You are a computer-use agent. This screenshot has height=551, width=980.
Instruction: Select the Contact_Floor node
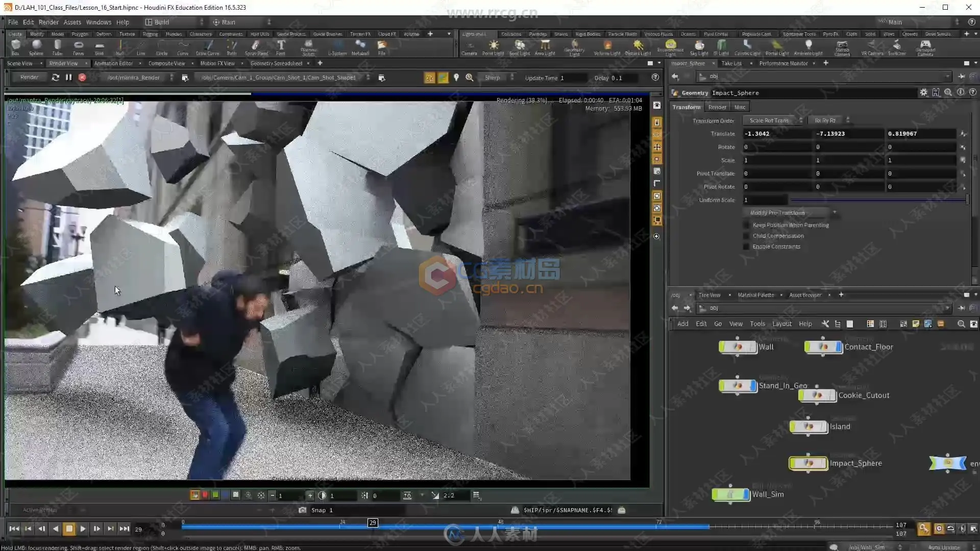coord(823,347)
